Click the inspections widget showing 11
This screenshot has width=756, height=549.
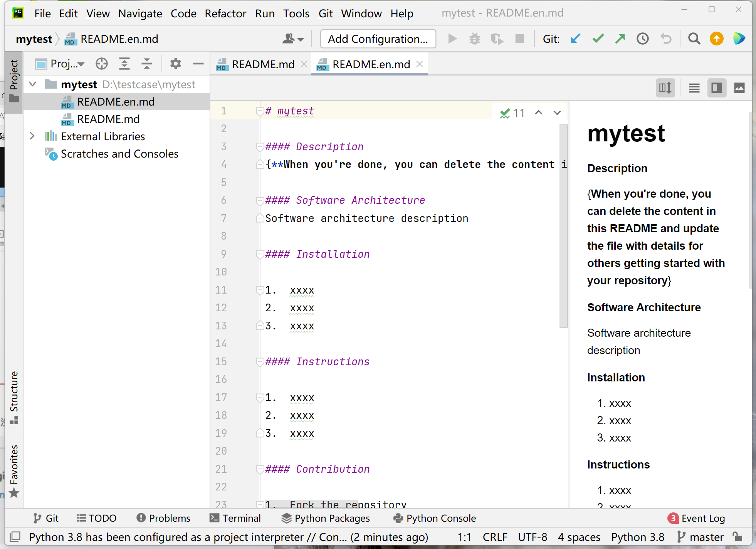(x=512, y=113)
